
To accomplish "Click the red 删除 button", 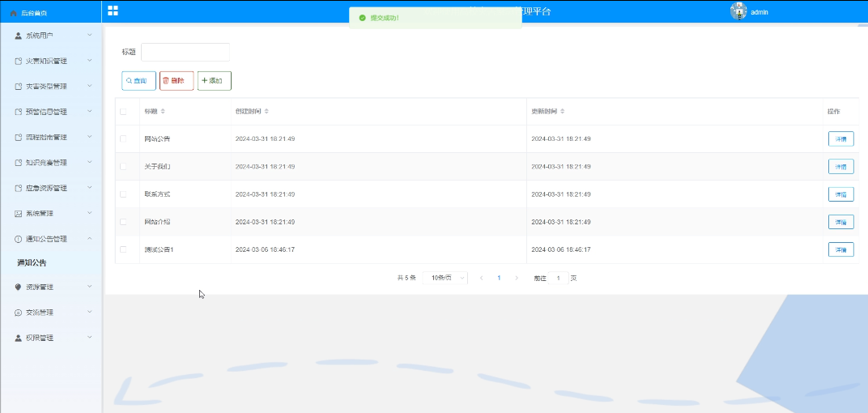I will coord(177,81).
